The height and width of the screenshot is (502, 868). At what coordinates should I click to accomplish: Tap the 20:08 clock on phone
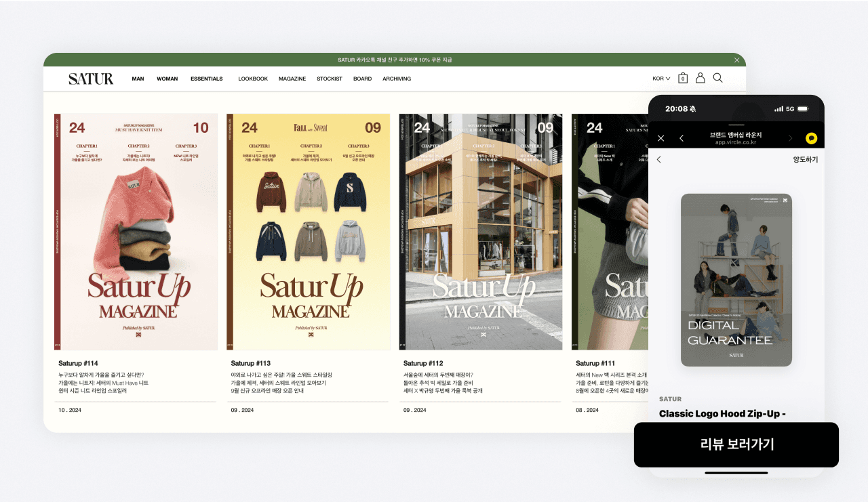click(676, 108)
